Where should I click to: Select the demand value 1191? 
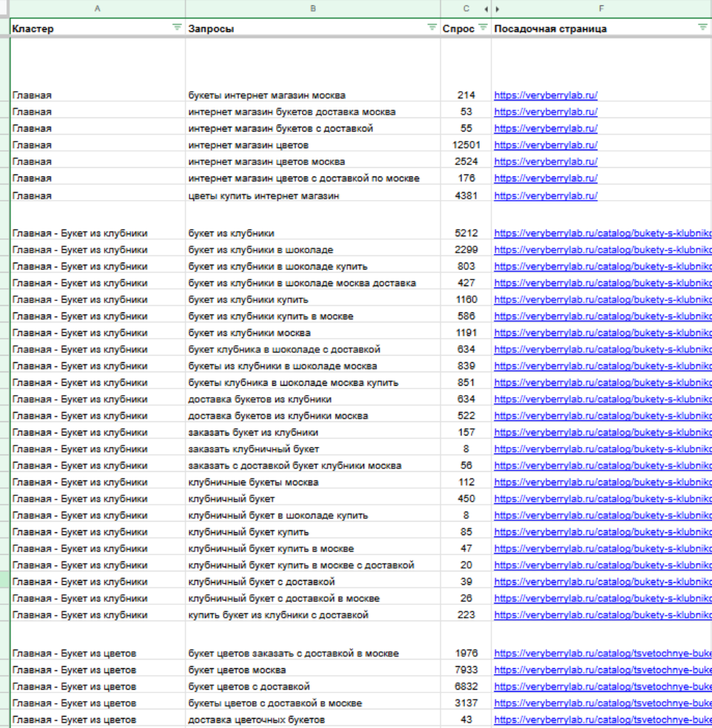tap(465, 333)
